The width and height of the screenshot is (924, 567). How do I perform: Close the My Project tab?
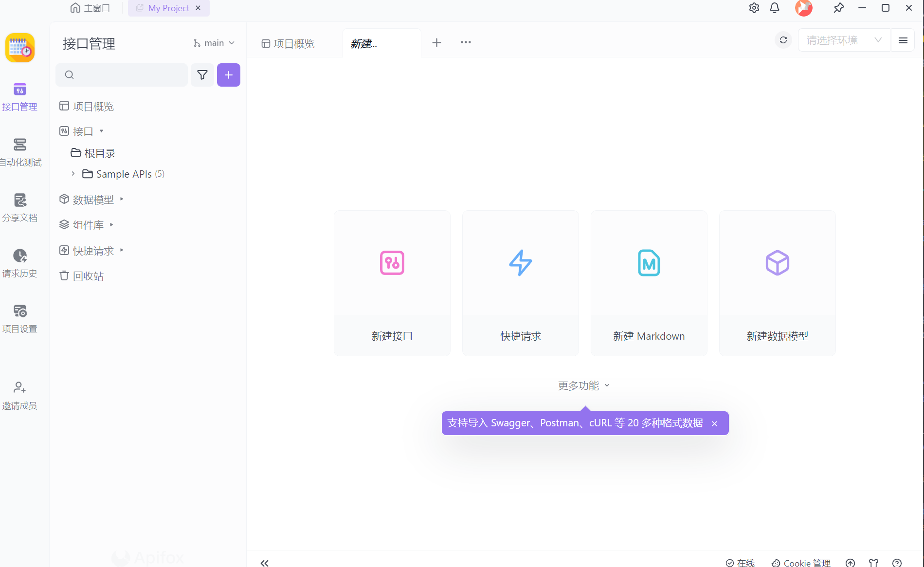198,8
